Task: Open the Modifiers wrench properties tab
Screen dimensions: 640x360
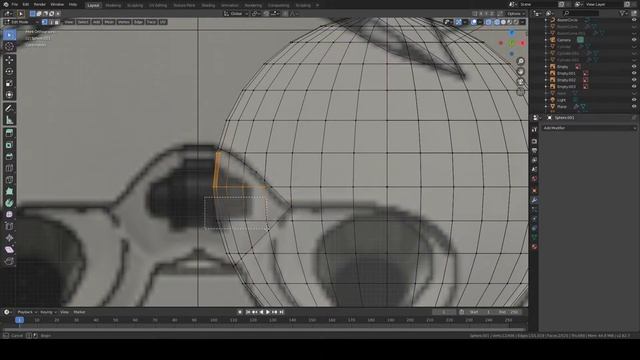Action: coord(534,200)
